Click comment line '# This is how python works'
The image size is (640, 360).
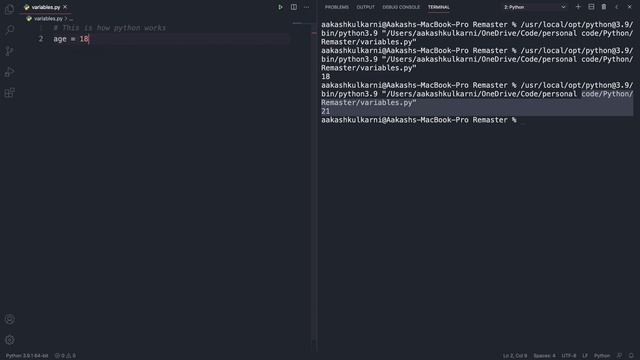coord(109,28)
